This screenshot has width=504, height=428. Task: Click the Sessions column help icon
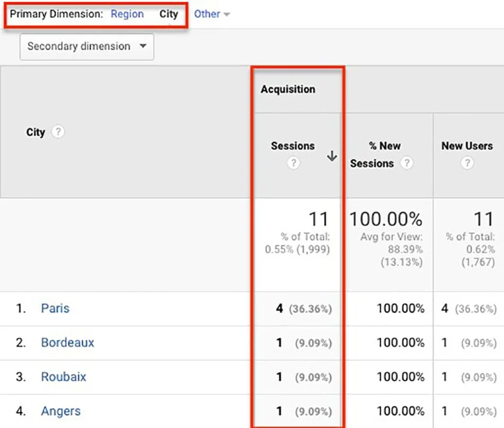pos(294,163)
